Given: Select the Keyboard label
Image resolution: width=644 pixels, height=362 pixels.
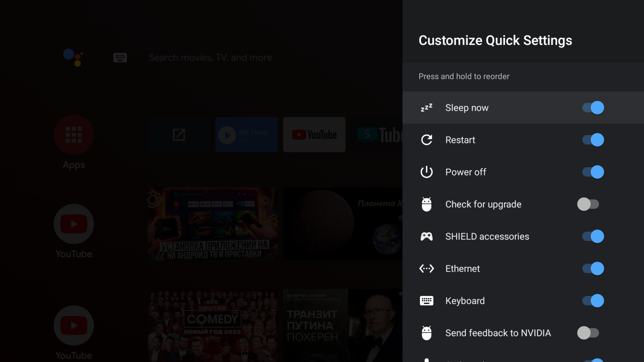Looking at the screenshot, I should 465,301.
